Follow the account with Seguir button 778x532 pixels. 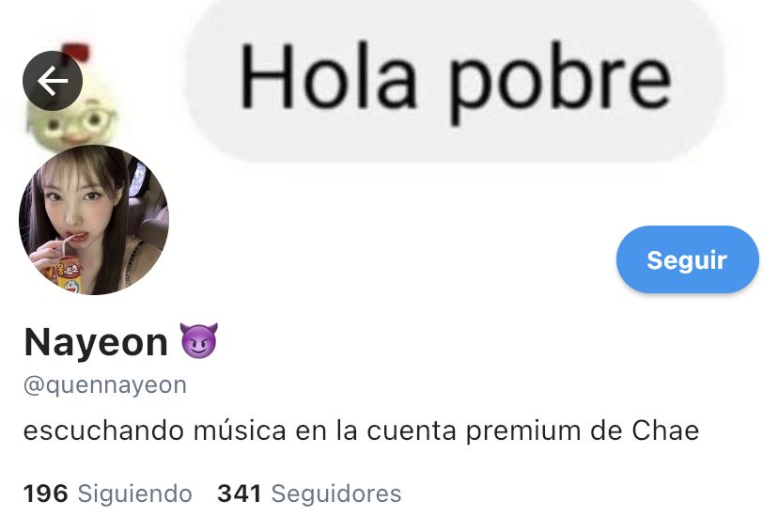(x=687, y=259)
